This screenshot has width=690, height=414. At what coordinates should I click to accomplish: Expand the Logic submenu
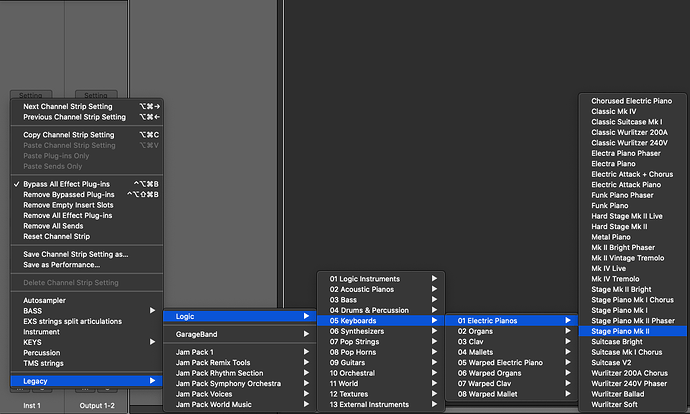pos(239,316)
